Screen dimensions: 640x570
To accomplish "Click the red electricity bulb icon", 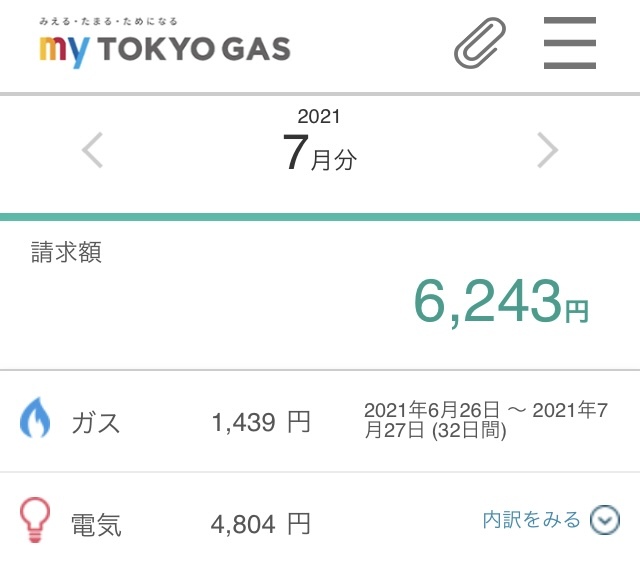I will click(x=35, y=521).
